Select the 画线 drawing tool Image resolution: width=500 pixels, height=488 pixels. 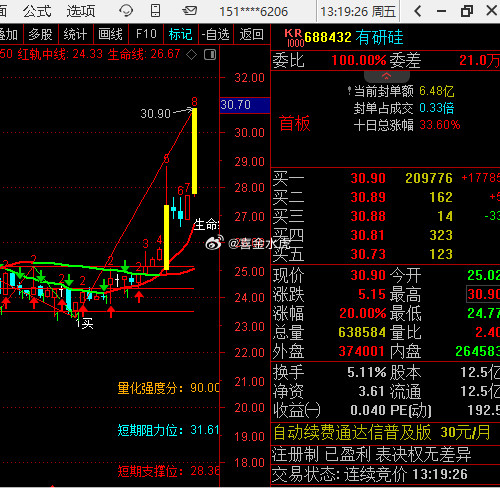click(x=111, y=34)
